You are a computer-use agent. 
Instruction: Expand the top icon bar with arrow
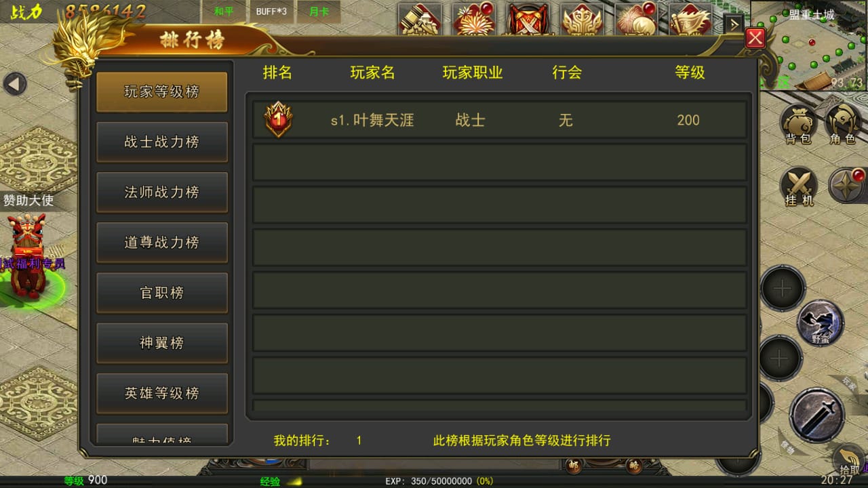tap(734, 24)
